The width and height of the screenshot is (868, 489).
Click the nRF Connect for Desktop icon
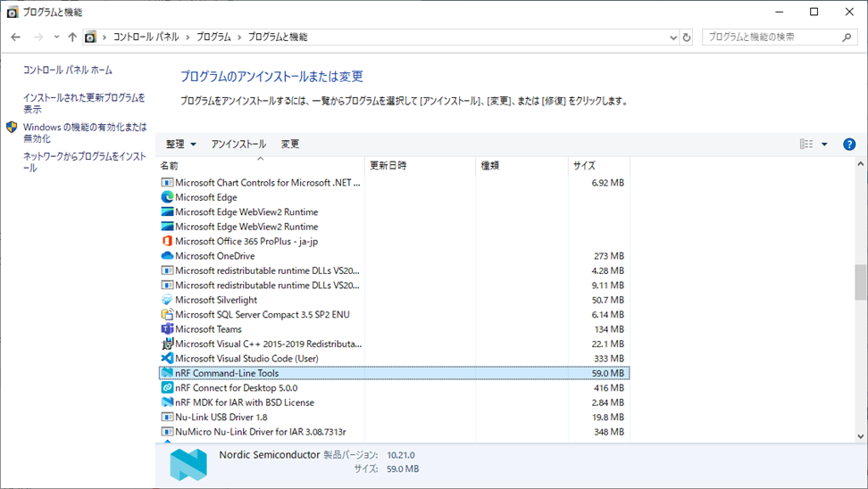pyautogui.click(x=167, y=388)
